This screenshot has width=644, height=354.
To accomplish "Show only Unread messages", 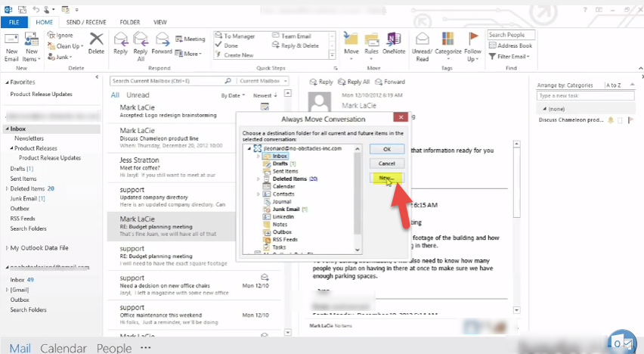I will click(138, 95).
